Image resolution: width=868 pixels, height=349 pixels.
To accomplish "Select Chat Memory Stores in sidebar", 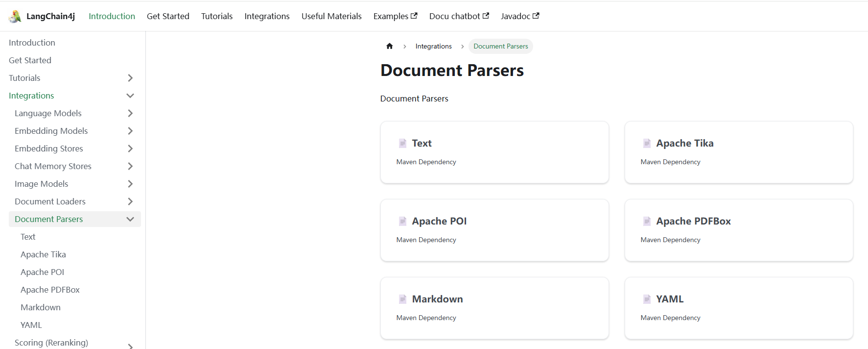I will (x=53, y=166).
